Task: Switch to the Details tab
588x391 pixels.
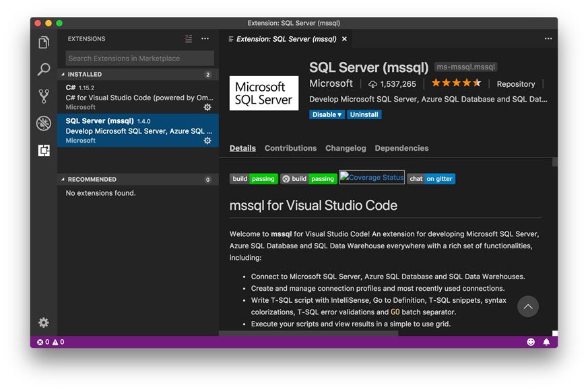Action: [x=242, y=148]
